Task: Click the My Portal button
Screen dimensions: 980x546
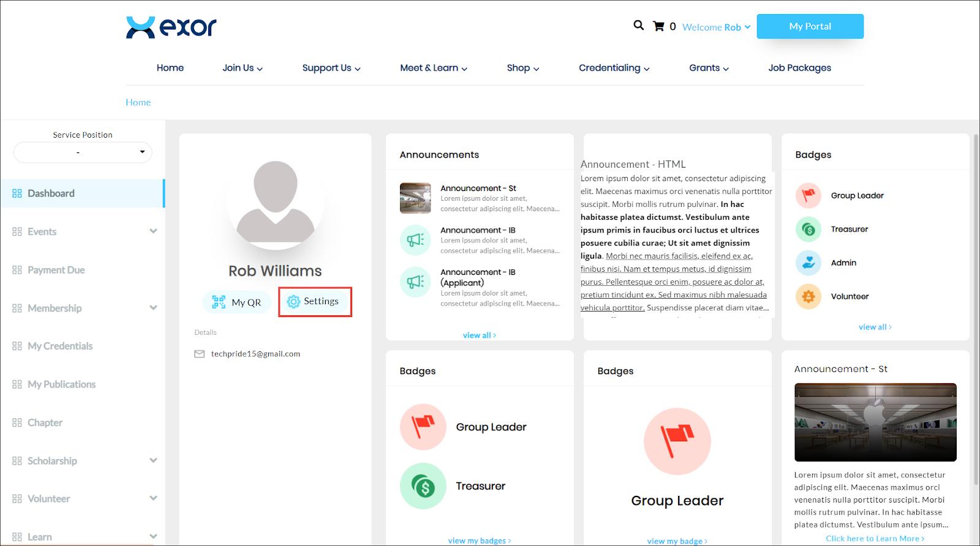Action: tap(810, 26)
